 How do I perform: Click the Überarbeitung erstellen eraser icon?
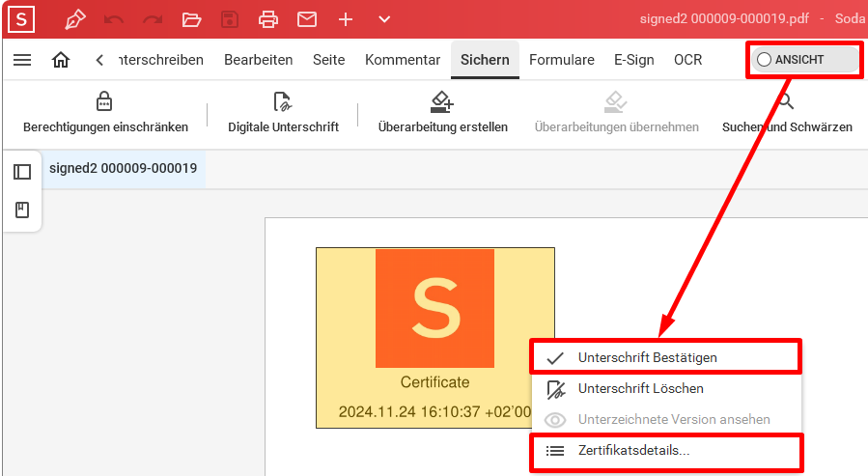pos(442,101)
